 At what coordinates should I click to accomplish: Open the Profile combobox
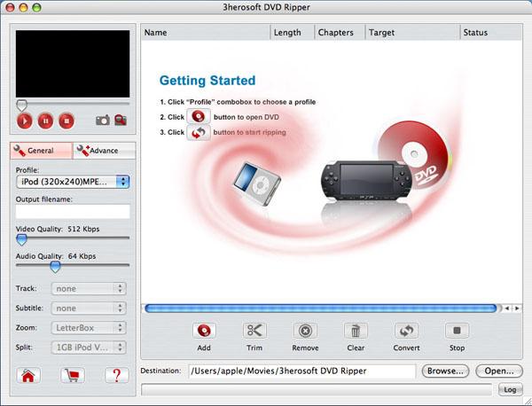pyautogui.click(x=73, y=182)
